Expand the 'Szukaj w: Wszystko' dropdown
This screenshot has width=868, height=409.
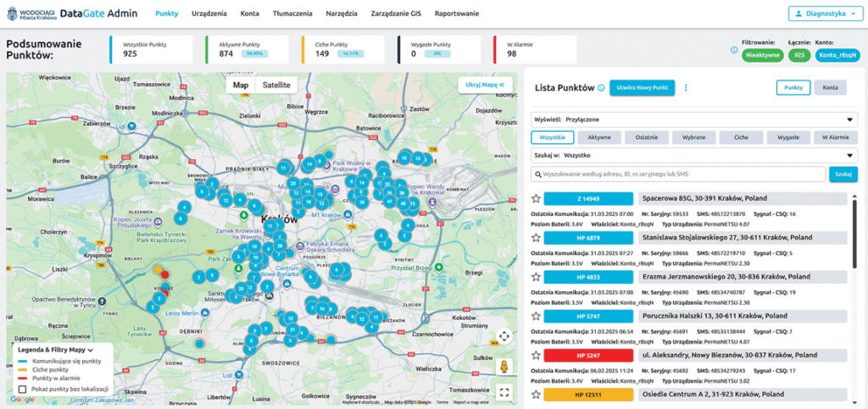[x=693, y=156]
